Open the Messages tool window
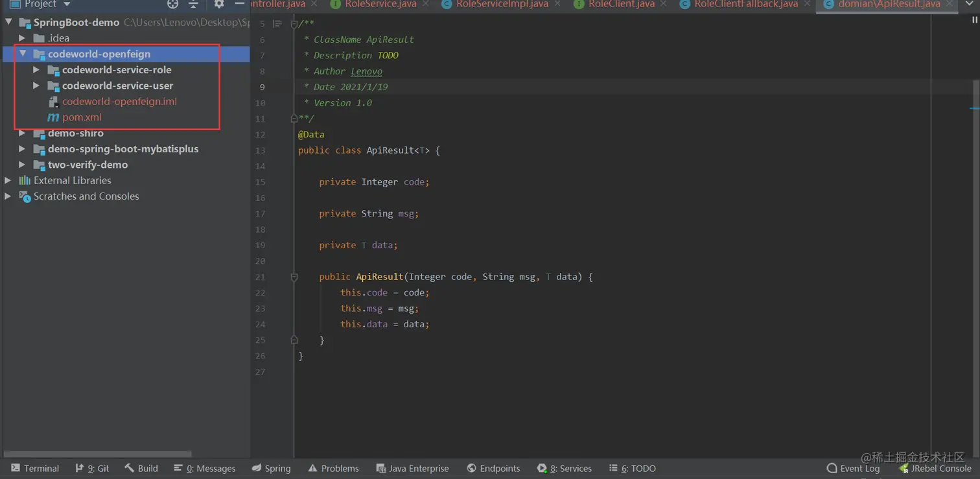This screenshot has width=980, height=479. (204, 468)
